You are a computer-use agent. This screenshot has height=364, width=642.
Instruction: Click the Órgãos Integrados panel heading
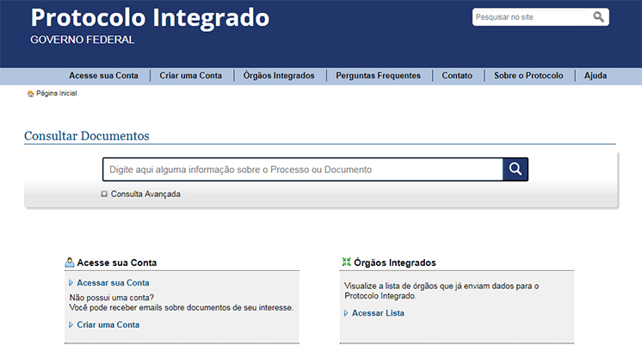click(395, 262)
